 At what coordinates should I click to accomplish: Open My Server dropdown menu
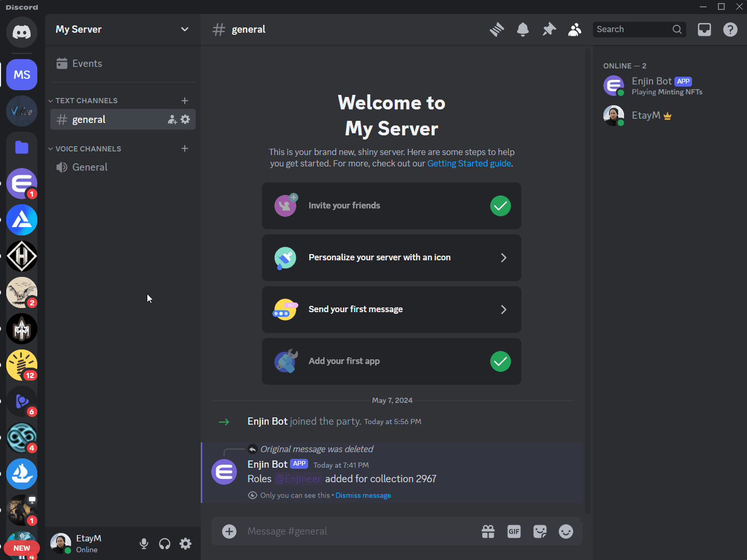pos(122,30)
